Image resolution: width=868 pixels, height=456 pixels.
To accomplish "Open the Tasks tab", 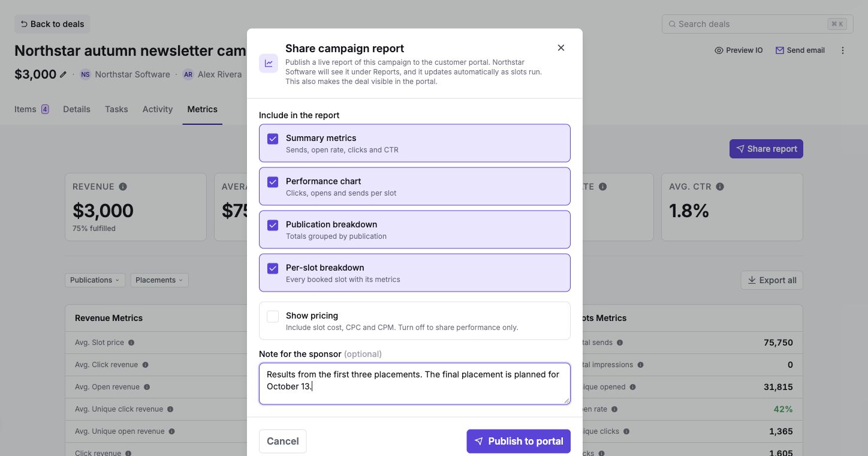I will (x=116, y=109).
